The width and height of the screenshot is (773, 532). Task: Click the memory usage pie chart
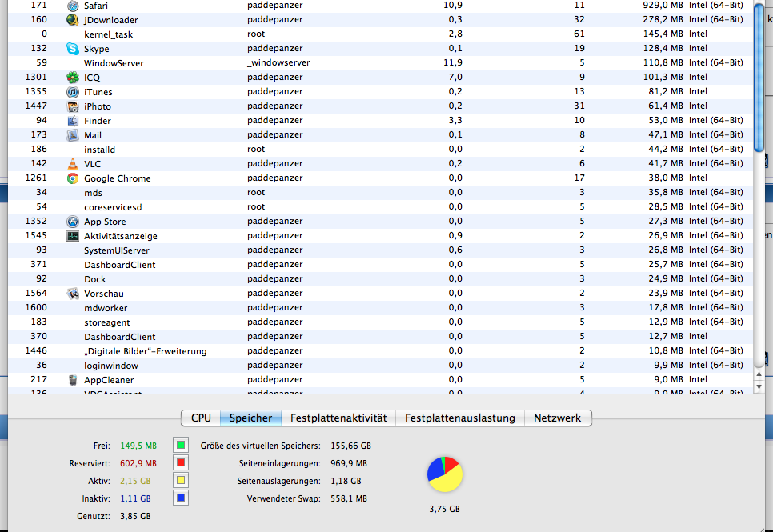pos(445,474)
